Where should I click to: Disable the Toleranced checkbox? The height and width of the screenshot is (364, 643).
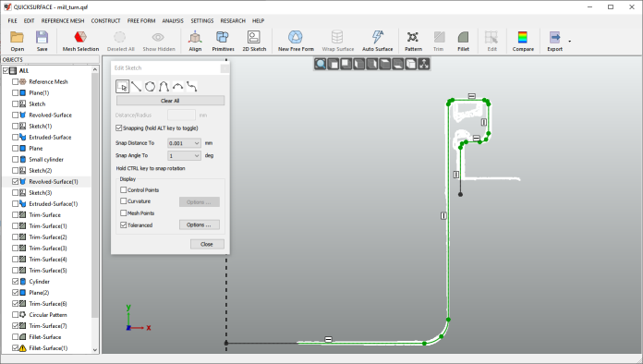123,224
